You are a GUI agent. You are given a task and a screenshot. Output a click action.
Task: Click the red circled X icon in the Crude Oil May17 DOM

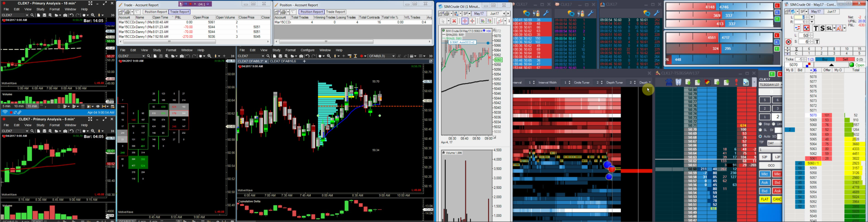(788, 42)
